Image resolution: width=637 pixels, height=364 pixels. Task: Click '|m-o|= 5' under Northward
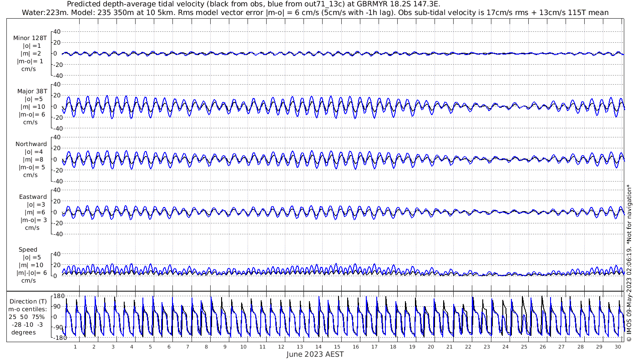(x=32, y=167)
